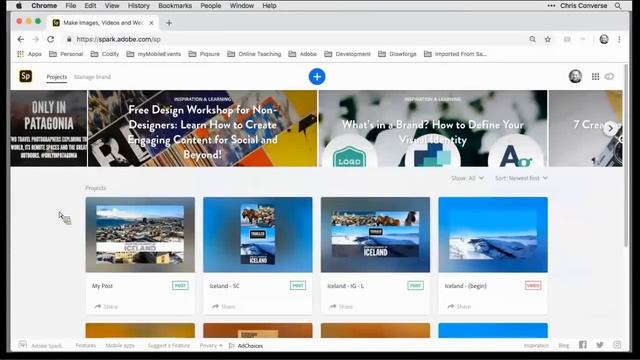This screenshot has width=640, height=360.
Task: Open the History menu
Action: (139, 6)
